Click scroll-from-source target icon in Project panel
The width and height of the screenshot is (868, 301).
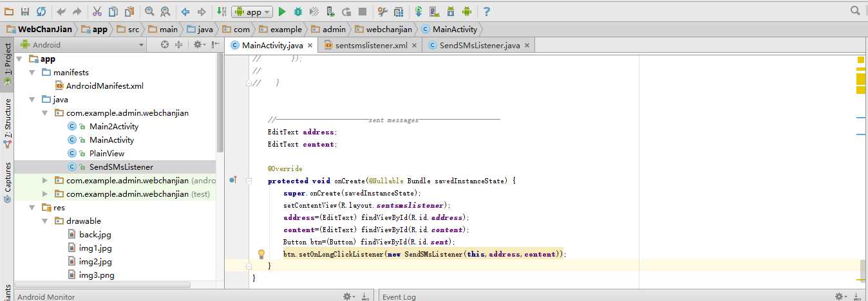164,44
